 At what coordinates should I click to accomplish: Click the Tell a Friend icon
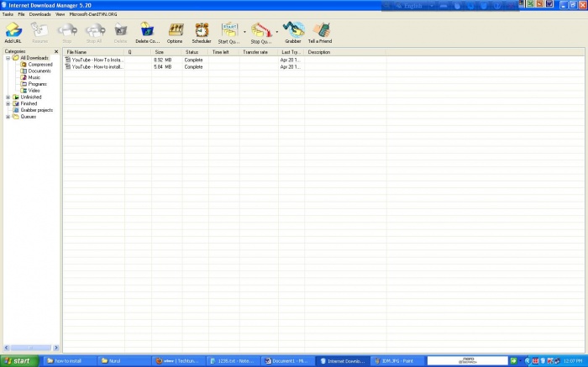click(320, 30)
